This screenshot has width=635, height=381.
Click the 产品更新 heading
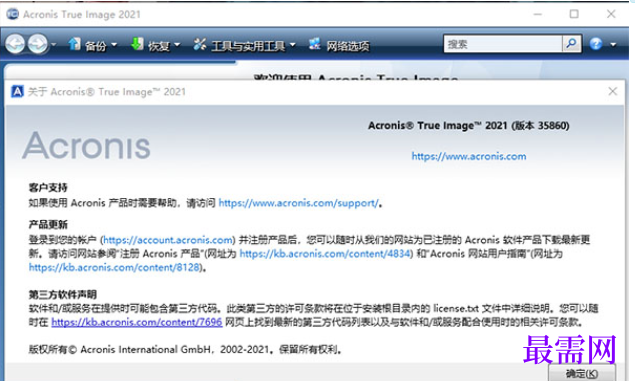(x=48, y=224)
